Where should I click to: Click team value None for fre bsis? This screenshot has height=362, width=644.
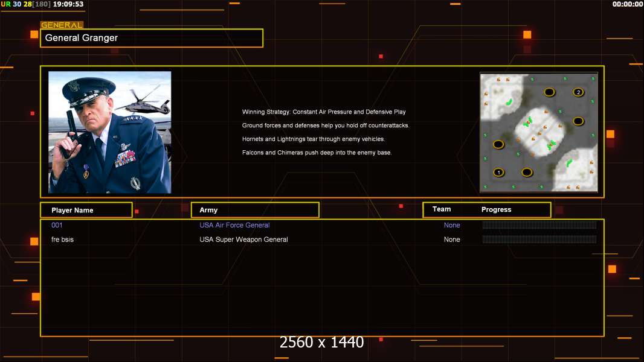click(452, 240)
